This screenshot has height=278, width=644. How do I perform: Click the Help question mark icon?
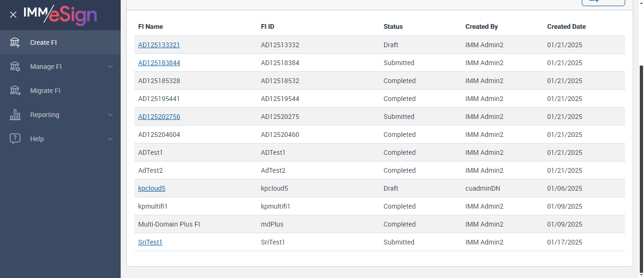pos(15,139)
